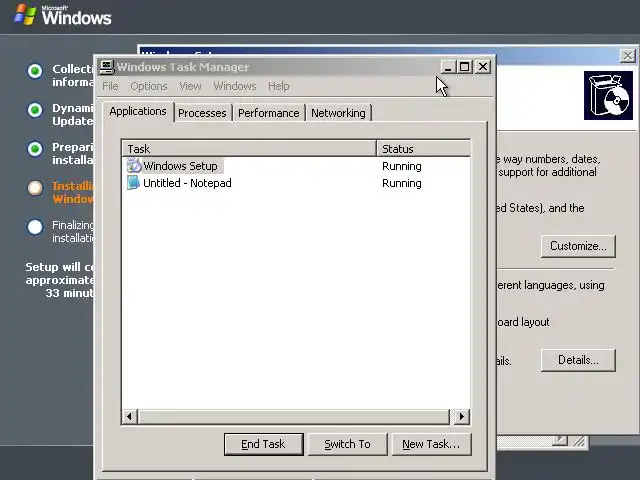
Task: Close the Windows Task Manager window
Action: point(483,67)
